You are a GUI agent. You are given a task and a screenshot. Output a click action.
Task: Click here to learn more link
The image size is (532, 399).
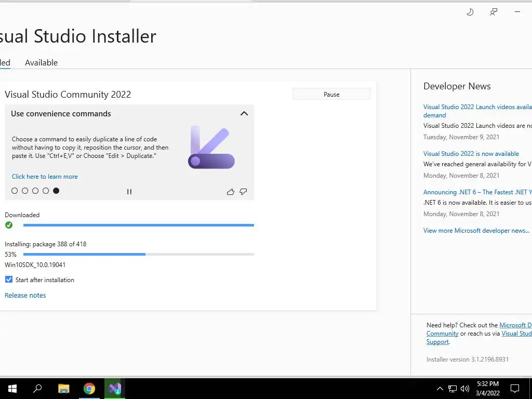(45, 177)
